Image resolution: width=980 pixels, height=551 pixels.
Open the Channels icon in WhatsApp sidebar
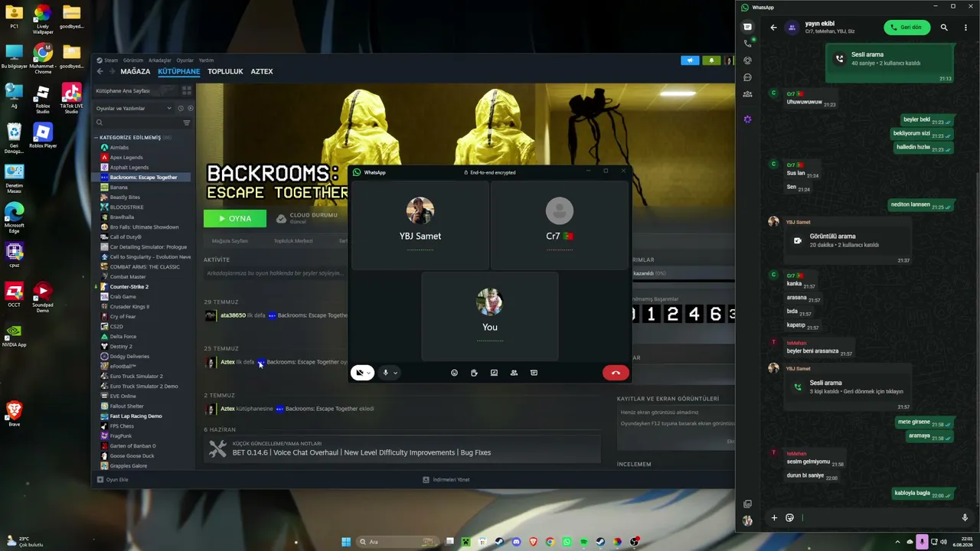pos(748,77)
